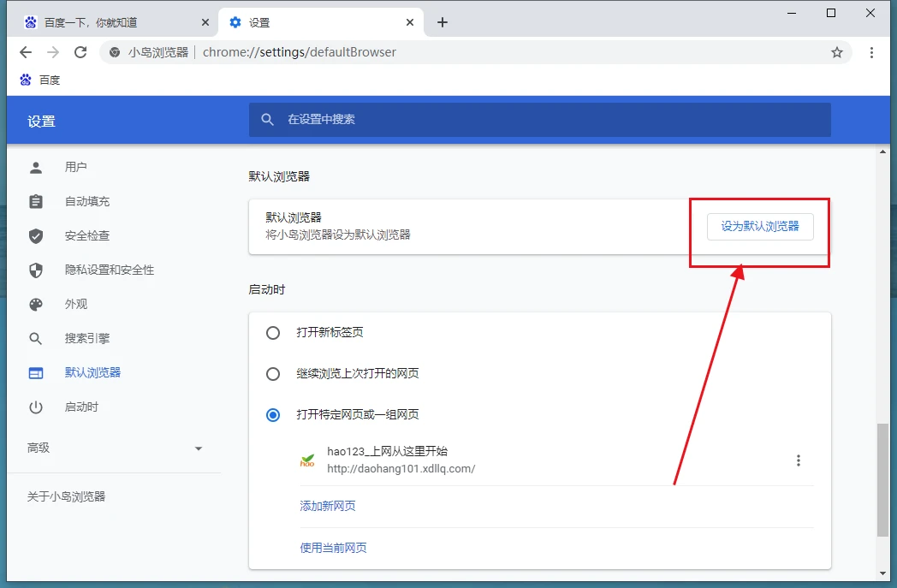The height and width of the screenshot is (588, 897).
Task: Click the magnifier icon in settings search
Action: click(267, 120)
